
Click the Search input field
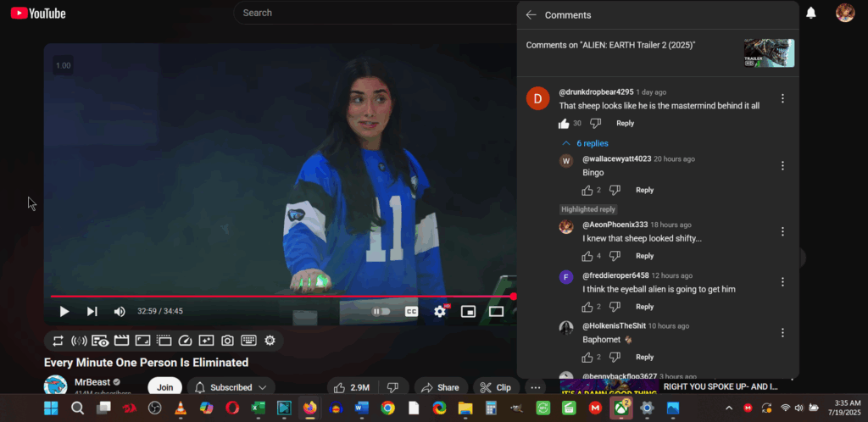[376, 13]
